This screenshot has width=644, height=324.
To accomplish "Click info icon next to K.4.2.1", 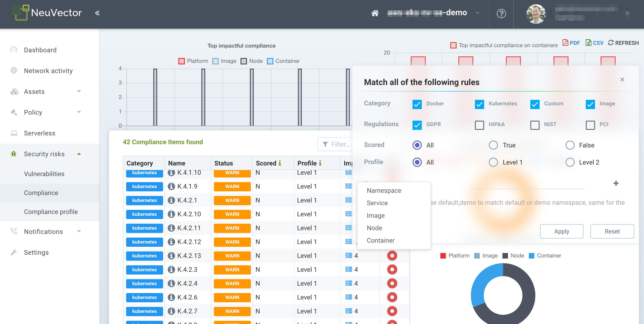I will click(x=171, y=200).
